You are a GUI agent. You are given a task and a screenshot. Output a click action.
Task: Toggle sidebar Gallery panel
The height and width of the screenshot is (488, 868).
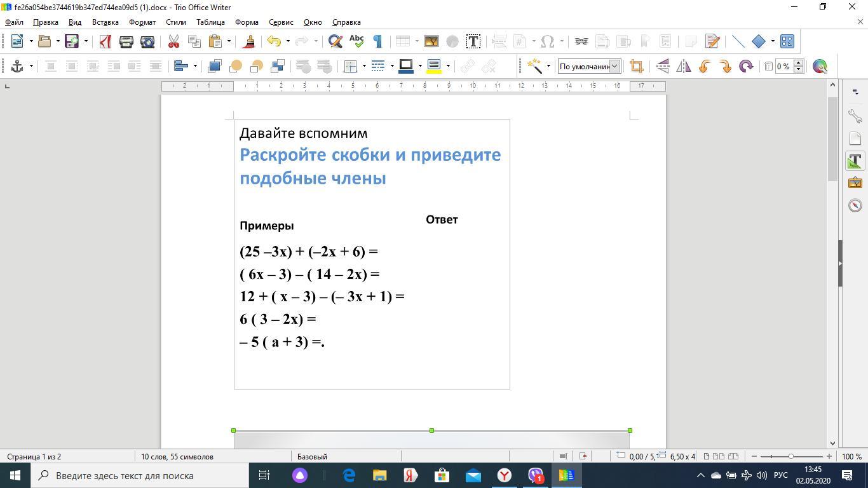855,183
